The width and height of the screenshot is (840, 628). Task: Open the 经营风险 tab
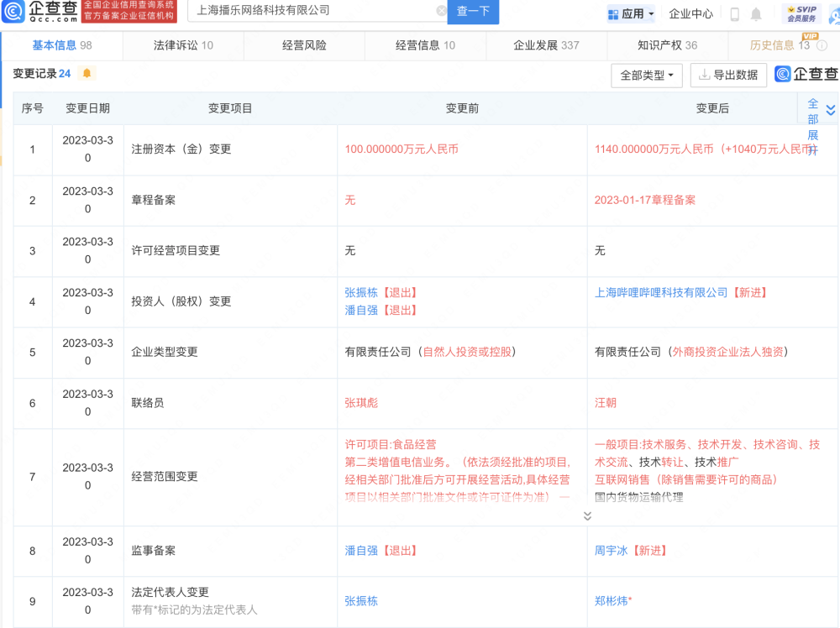pyautogui.click(x=304, y=45)
